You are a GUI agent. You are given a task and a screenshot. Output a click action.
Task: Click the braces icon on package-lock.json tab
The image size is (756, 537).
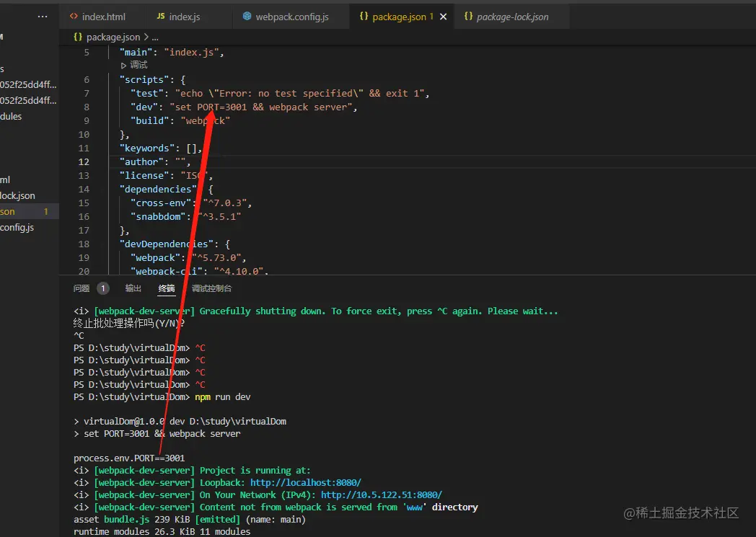[468, 17]
